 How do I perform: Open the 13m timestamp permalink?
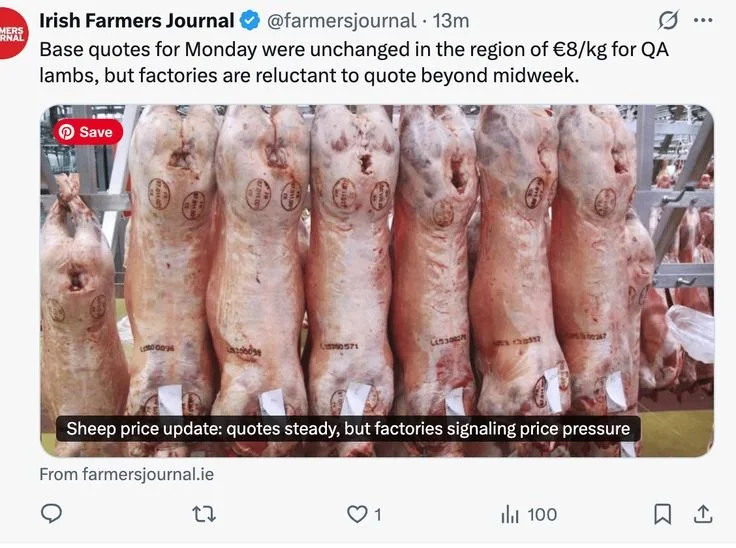tap(451, 21)
